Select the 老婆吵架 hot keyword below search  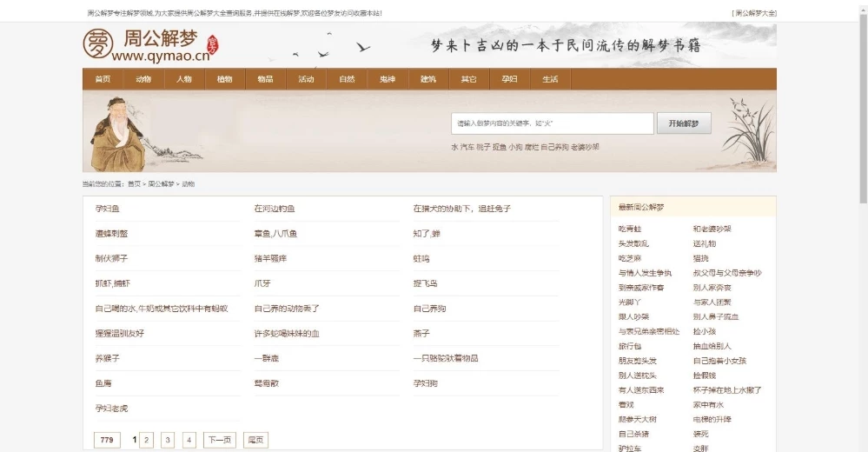coord(585,147)
